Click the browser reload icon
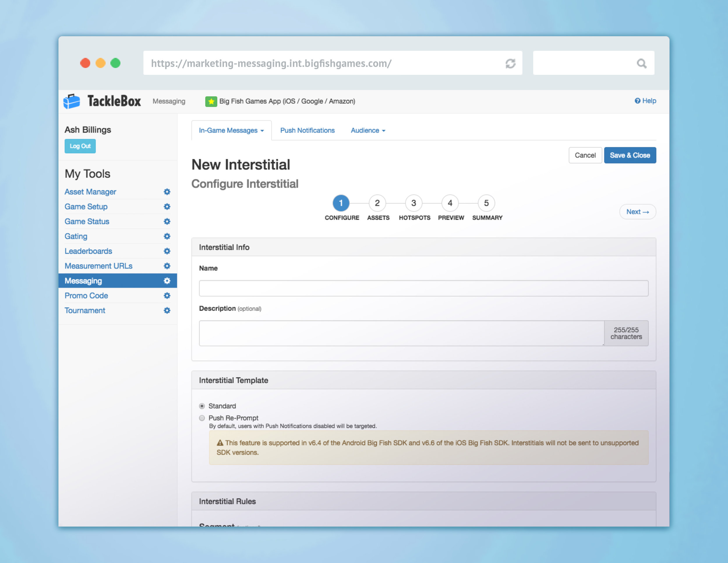Viewport: 728px width, 563px height. click(510, 63)
